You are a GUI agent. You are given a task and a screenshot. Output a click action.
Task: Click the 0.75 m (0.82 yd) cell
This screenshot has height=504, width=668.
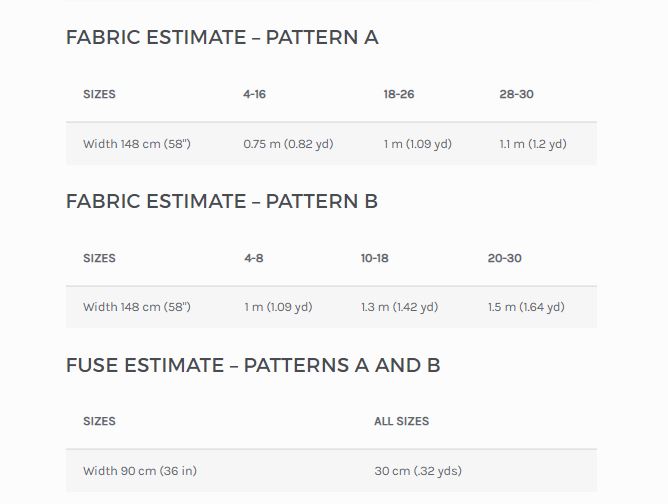click(288, 144)
